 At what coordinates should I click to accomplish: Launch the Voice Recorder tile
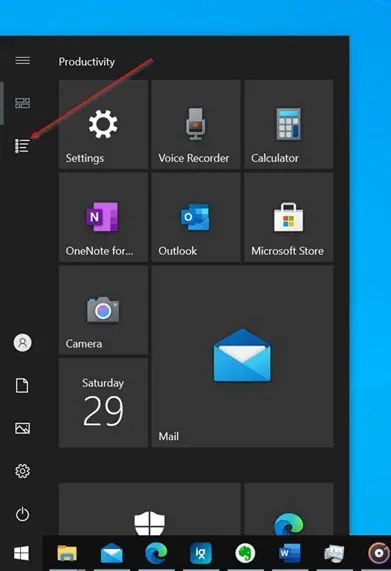(196, 125)
